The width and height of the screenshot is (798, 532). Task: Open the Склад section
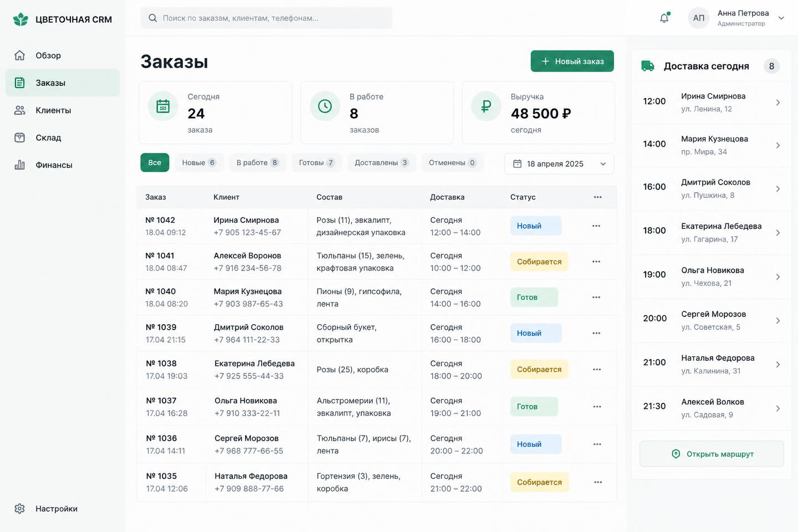click(63, 137)
